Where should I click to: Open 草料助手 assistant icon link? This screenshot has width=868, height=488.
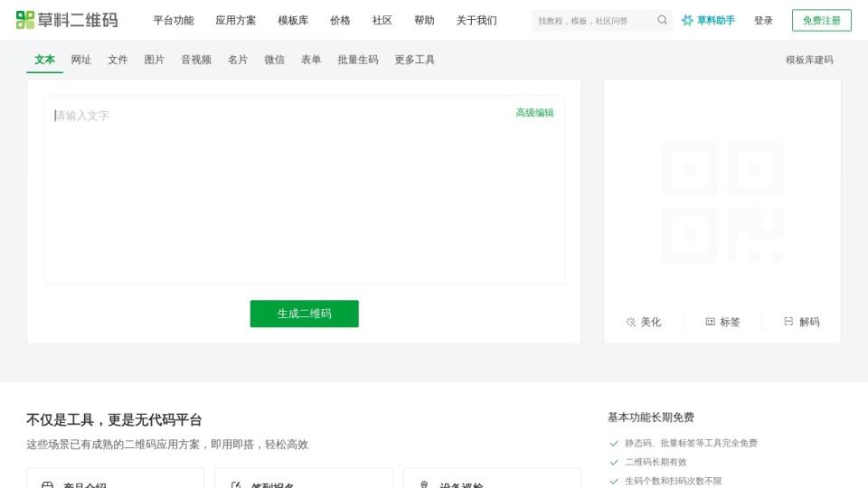pyautogui.click(x=687, y=21)
